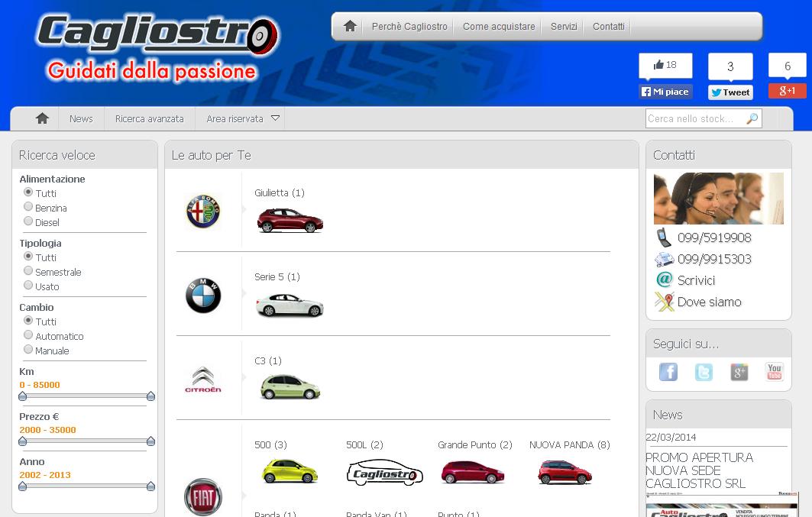The image size is (812, 517).
Task: Open the YouTube icon under Seguici su
Action: pyautogui.click(x=775, y=372)
